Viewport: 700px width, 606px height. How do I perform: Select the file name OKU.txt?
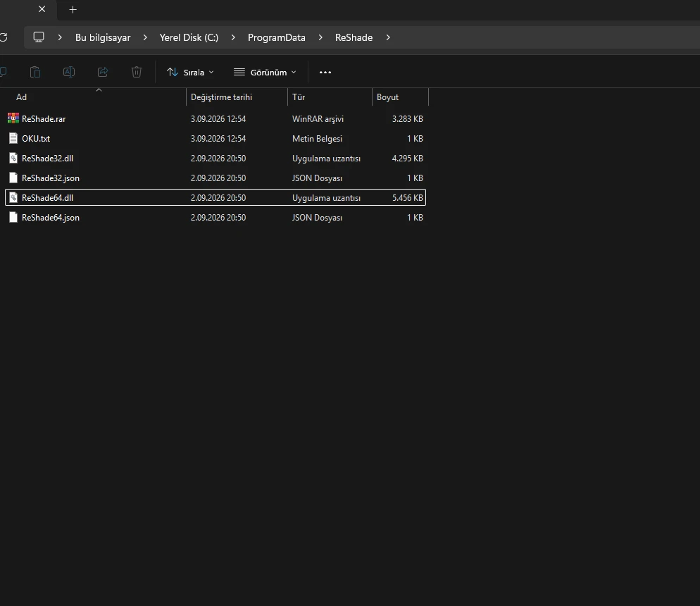[x=36, y=138]
